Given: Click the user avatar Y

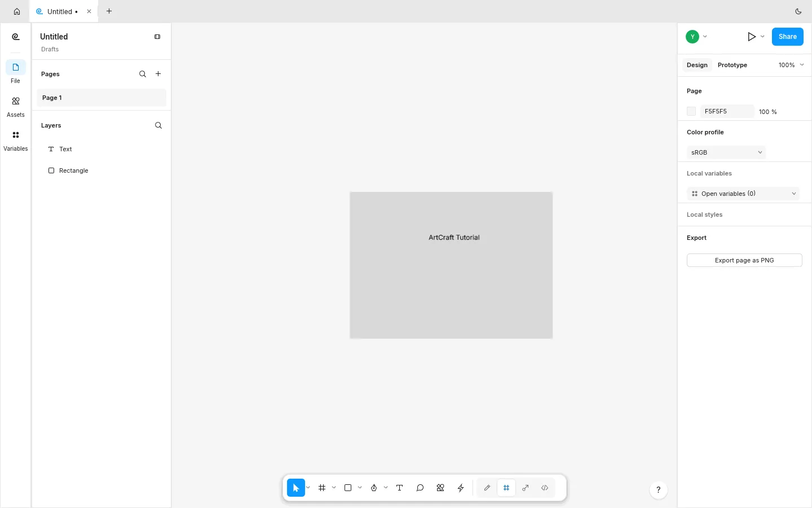Looking at the screenshot, I should pyautogui.click(x=692, y=37).
